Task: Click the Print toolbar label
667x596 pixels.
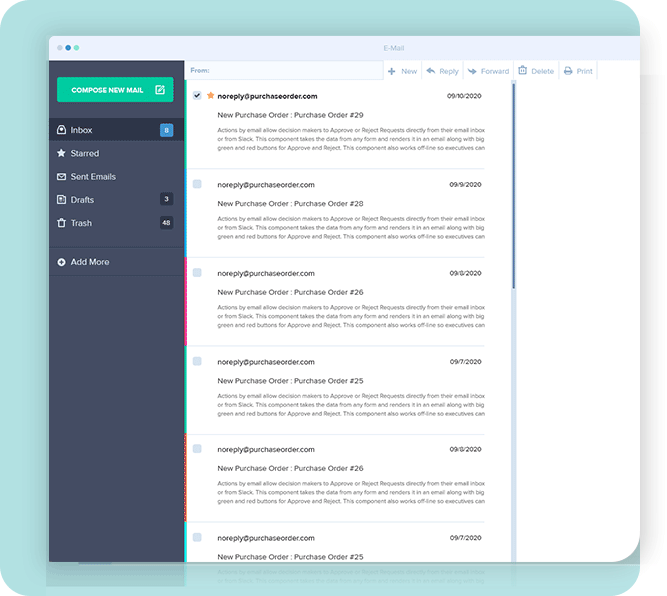Action: pos(584,71)
